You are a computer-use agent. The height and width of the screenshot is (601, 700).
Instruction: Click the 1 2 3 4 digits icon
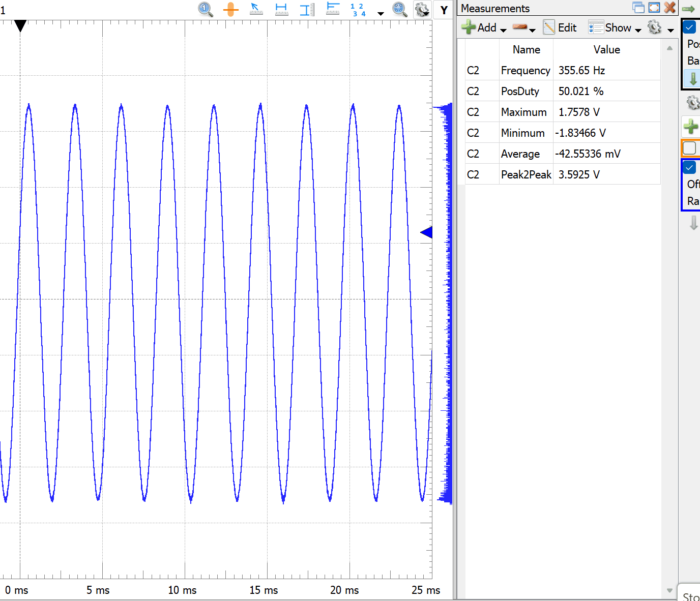click(x=358, y=10)
